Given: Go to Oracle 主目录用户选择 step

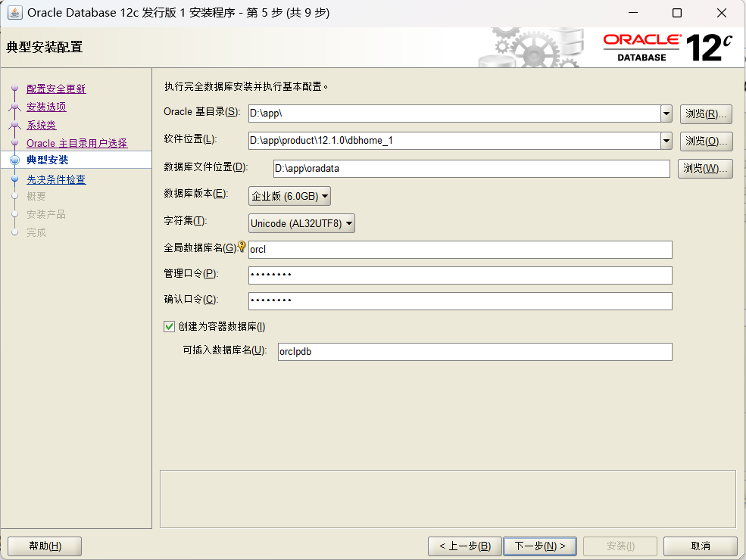Looking at the screenshot, I should [77, 143].
